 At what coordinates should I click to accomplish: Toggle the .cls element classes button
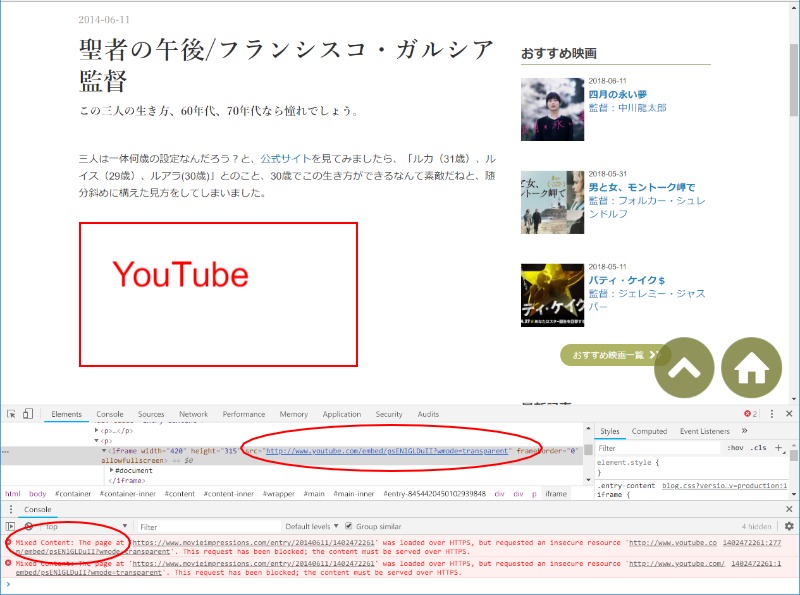(759, 448)
